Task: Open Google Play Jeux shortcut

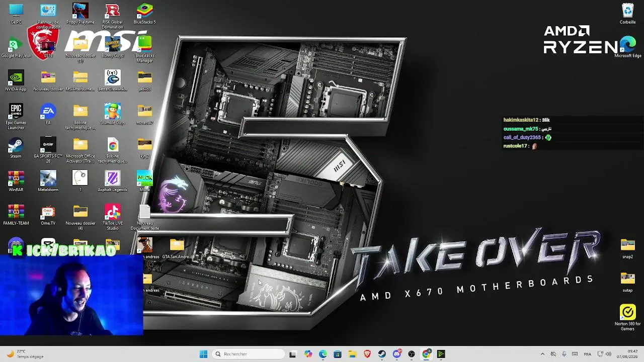Action: click(x=16, y=47)
